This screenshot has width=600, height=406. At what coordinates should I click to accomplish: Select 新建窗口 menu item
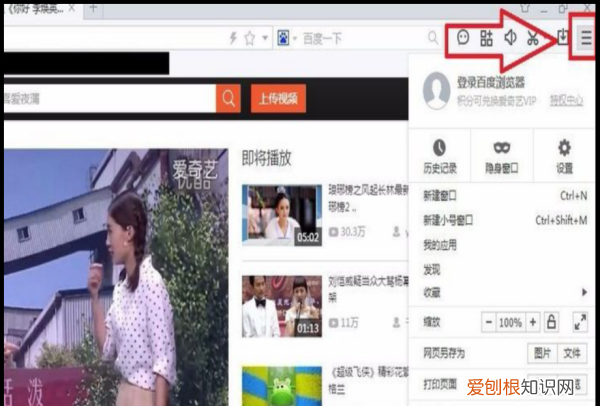click(504, 196)
